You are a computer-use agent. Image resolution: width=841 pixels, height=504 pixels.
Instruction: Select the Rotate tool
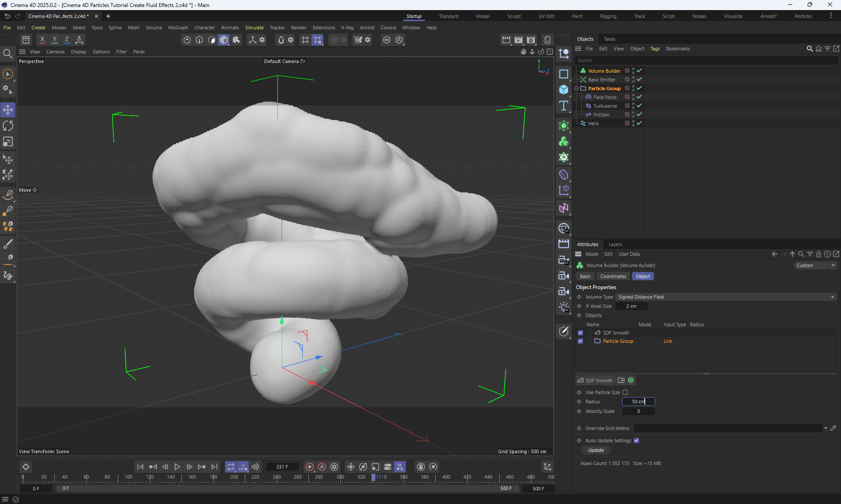coord(8,126)
